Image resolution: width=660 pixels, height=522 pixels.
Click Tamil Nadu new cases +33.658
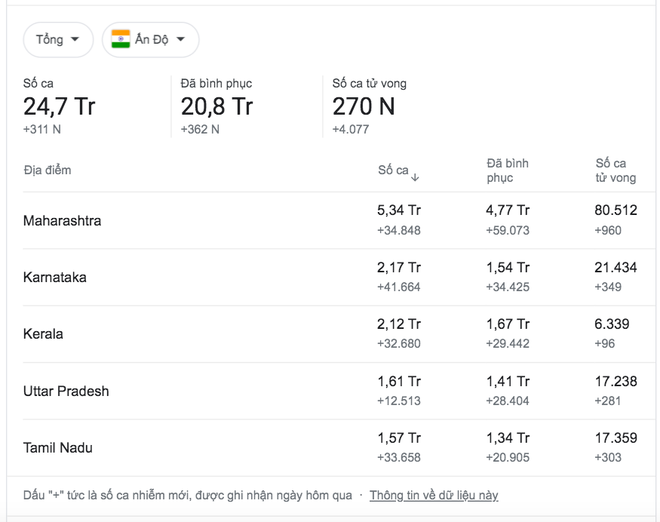coord(399,458)
